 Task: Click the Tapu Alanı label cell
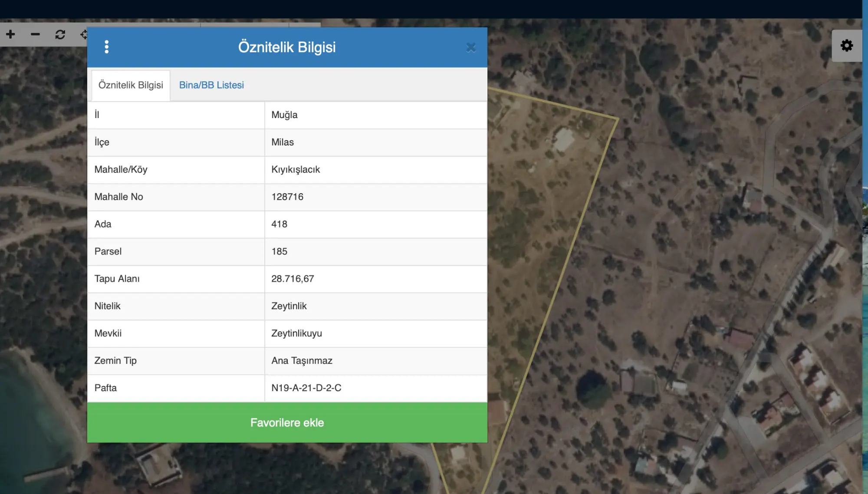pyautogui.click(x=176, y=279)
